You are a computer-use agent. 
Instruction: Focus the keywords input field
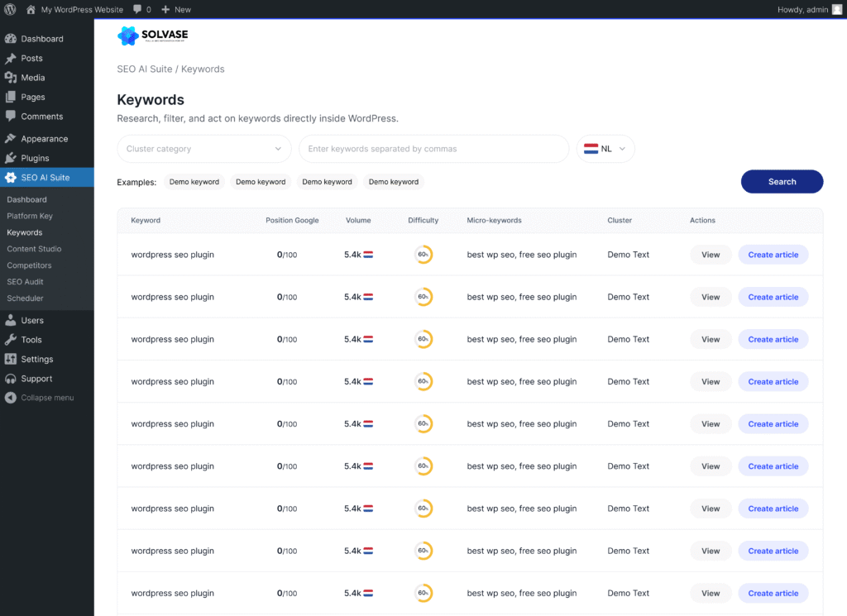pos(433,149)
